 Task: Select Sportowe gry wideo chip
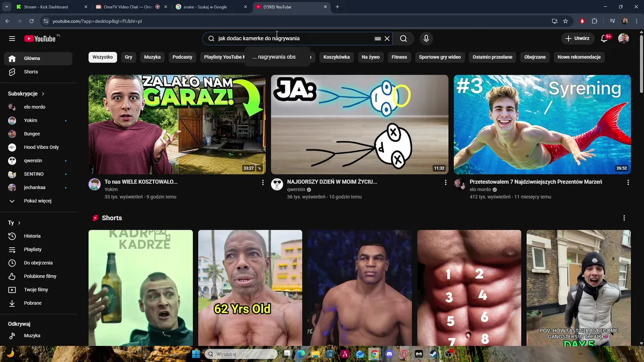click(440, 57)
